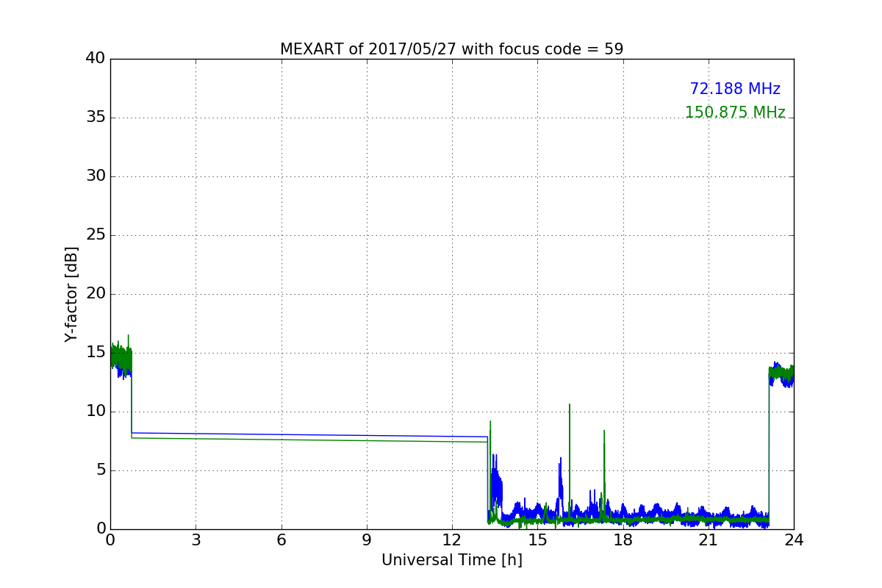Click the x-axis tick label 9
The width and height of the screenshot is (882, 588).
pyautogui.click(x=367, y=540)
